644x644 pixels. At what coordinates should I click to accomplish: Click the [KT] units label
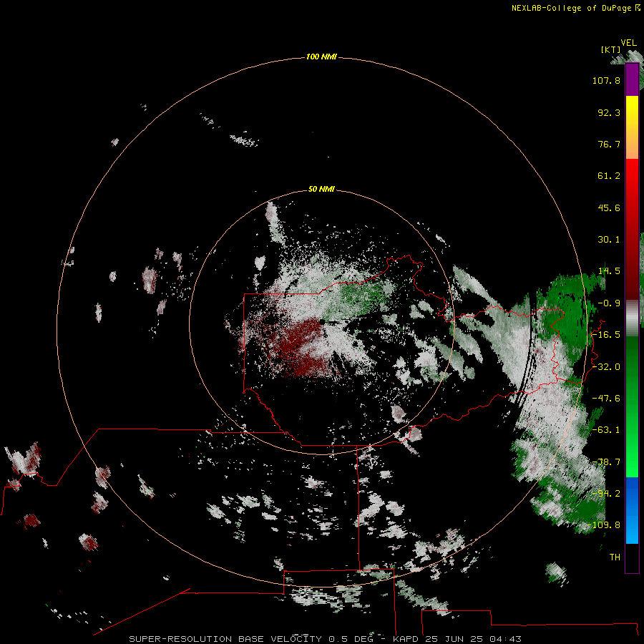tap(611, 49)
